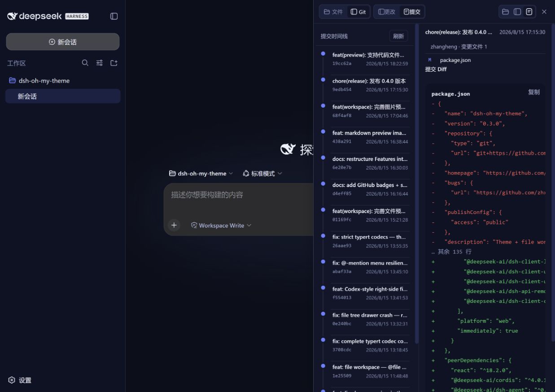Select commit feat(workspace) with hash 68f4af8

(370, 111)
